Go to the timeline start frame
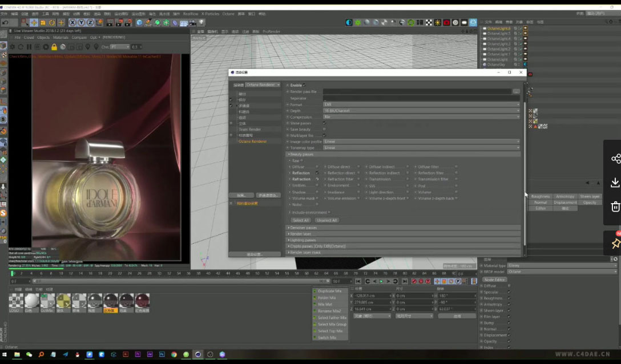 358,281
